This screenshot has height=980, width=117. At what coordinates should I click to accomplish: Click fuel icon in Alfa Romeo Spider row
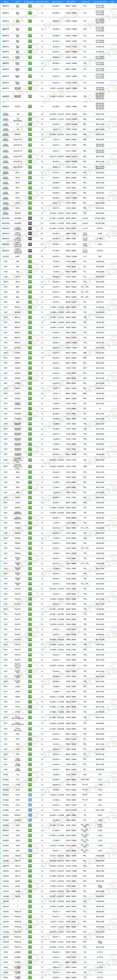(30, 213)
